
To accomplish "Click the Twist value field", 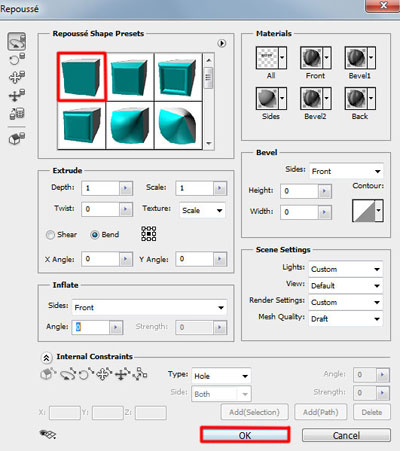I will (100, 209).
